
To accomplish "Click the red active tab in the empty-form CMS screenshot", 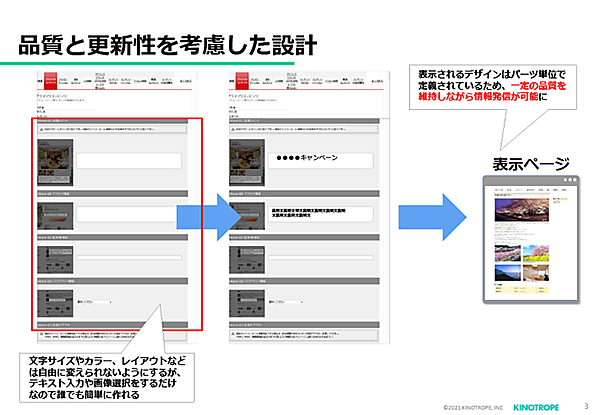I will [50, 80].
